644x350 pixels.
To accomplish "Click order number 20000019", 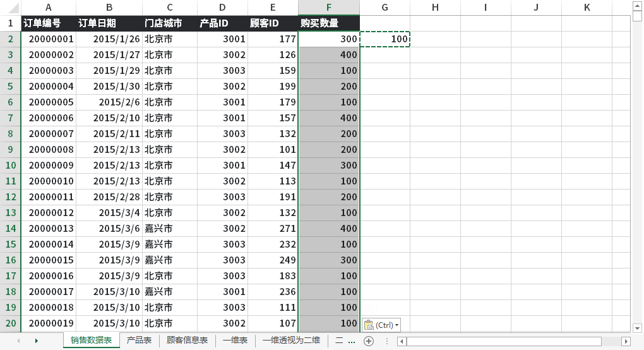I will click(49, 323).
